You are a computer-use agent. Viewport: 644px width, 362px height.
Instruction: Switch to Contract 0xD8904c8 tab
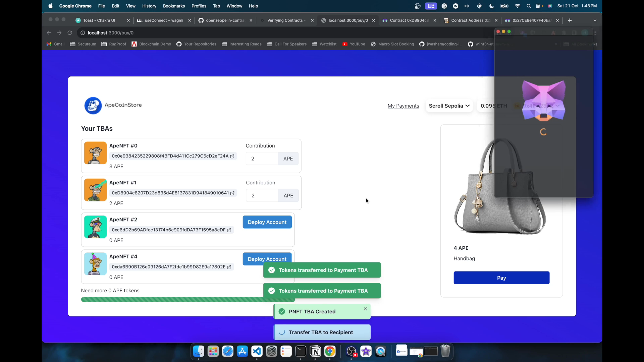point(409,20)
